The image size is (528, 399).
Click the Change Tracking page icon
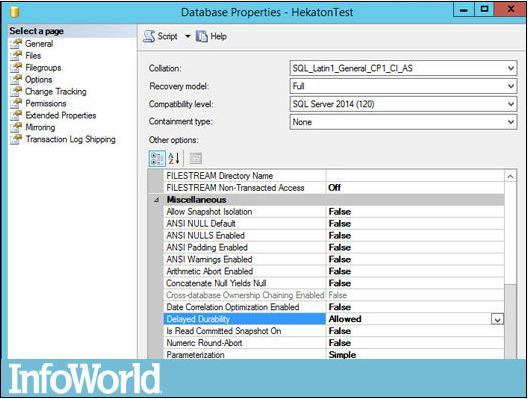[16, 92]
